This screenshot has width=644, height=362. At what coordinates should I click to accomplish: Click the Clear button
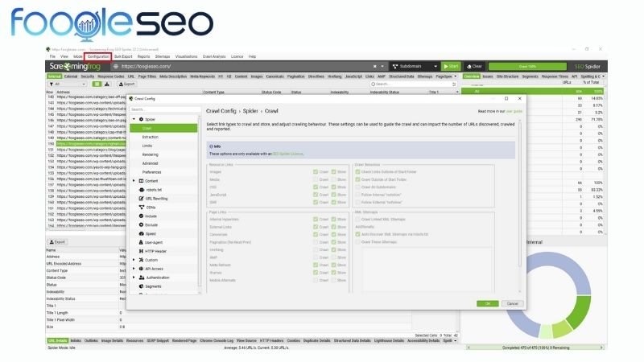474,67
